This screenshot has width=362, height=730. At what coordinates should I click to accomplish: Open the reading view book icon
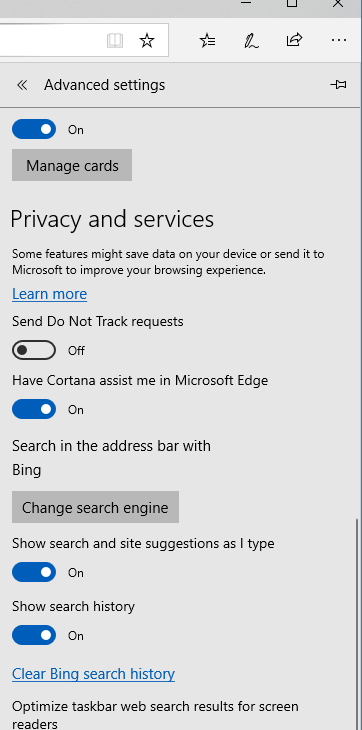pos(114,41)
